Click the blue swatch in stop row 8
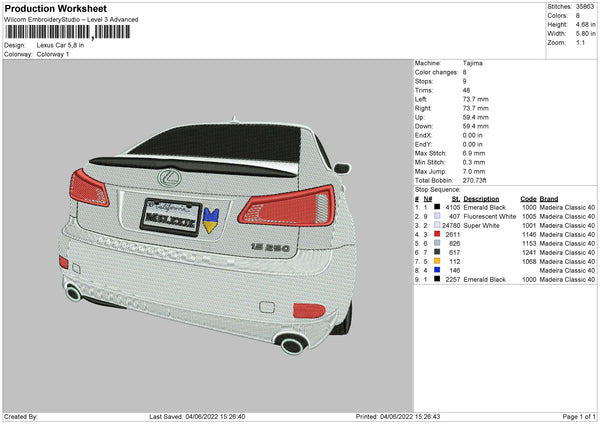The width and height of the screenshot is (600, 424). click(x=437, y=270)
